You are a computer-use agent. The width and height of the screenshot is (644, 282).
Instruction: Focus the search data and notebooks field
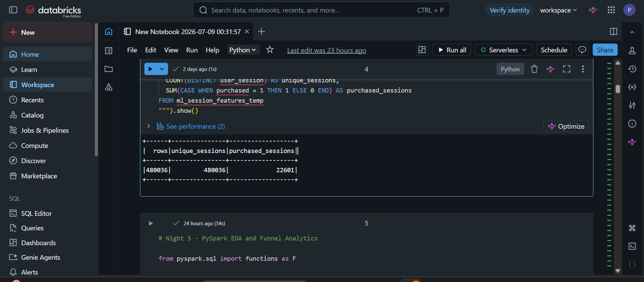pos(321,10)
